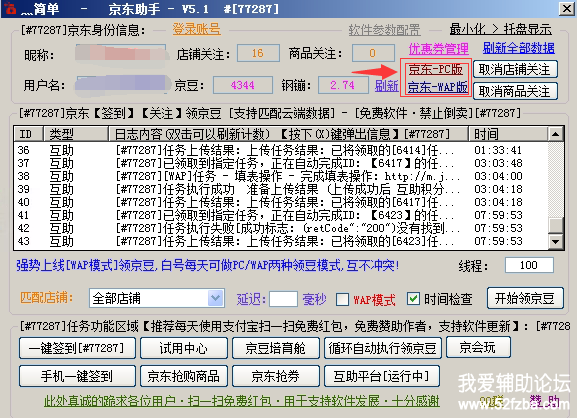Image resolution: width=577 pixels, height=418 pixels.
Task: Click the ID column header
Action: pyautogui.click(x=29, y=134)
